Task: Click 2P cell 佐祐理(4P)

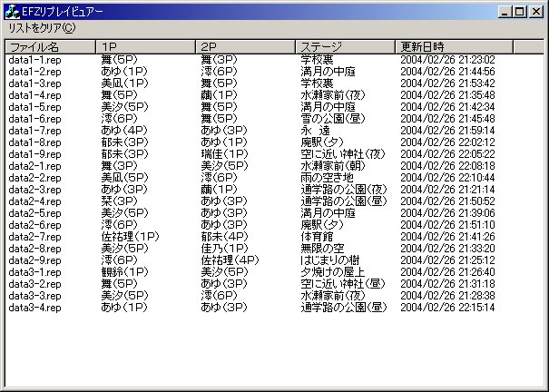Action: point(230,260)
